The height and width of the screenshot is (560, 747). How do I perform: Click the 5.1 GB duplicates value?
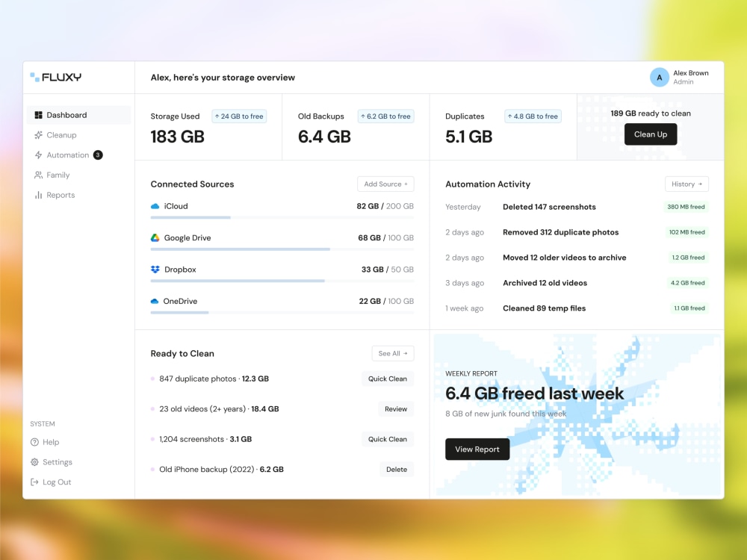[x=468, y=137]
